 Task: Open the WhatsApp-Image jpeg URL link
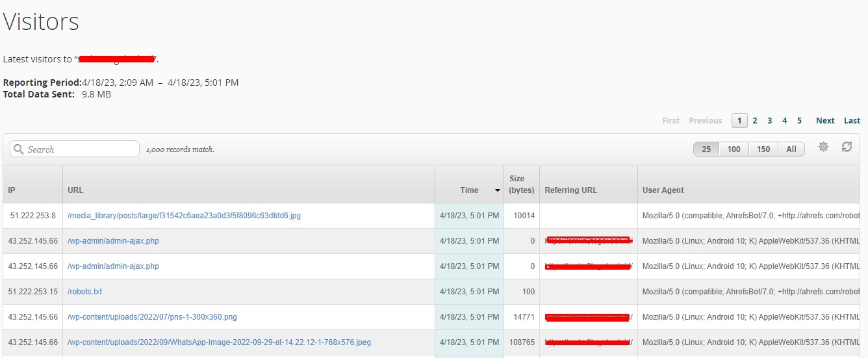point(219,342)
